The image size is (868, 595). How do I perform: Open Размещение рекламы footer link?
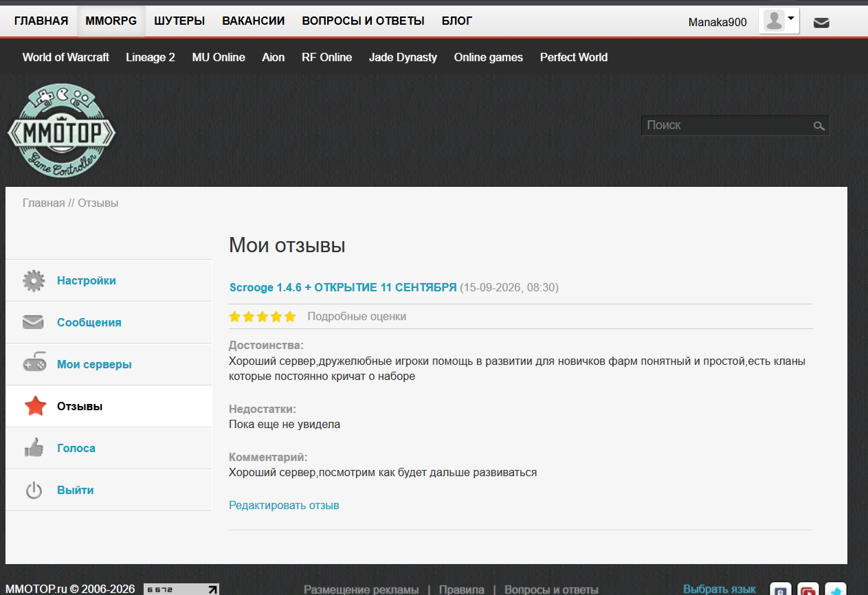click(361, 590)
